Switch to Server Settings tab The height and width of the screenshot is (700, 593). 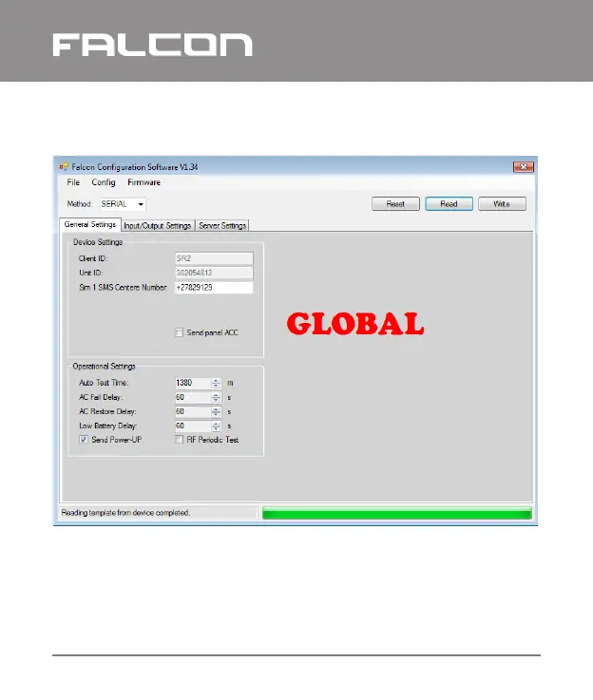click(222, 225)
